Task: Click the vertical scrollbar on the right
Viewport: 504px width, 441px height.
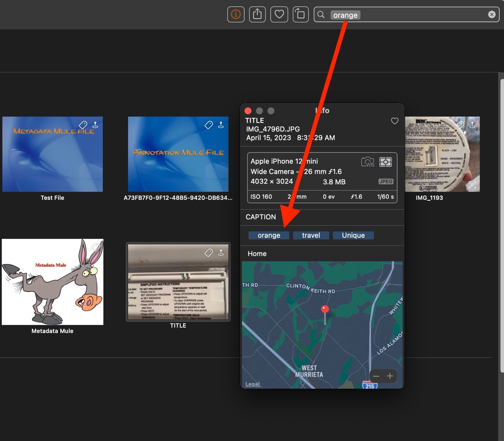Action: (502, 227)
